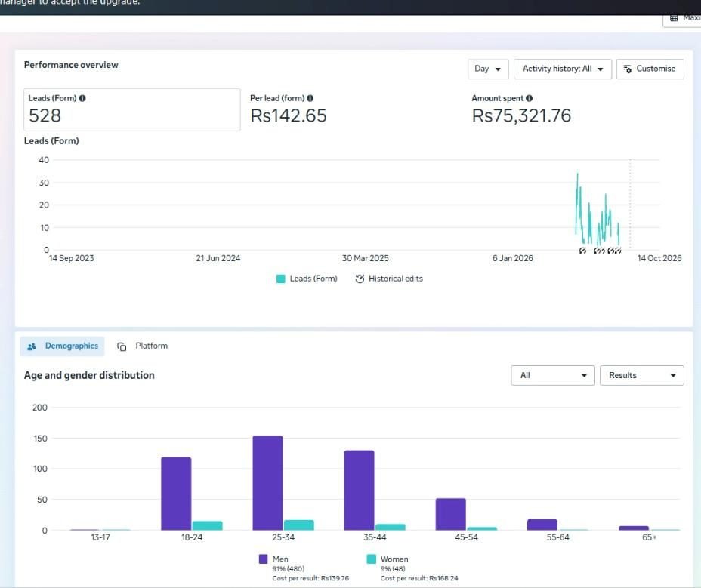Select the Leads (Form) 528 metric card

(132, 110)
